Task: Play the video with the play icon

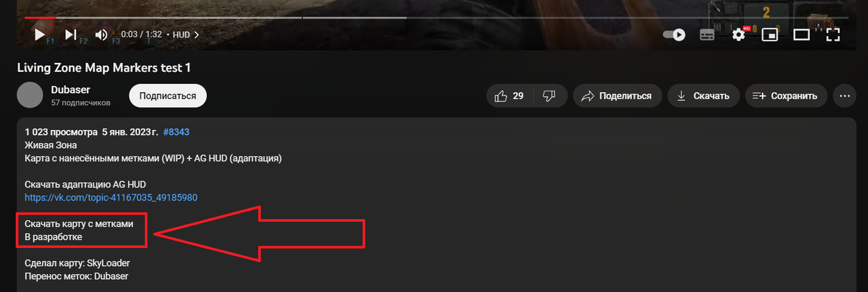Action: coord(39,34)
